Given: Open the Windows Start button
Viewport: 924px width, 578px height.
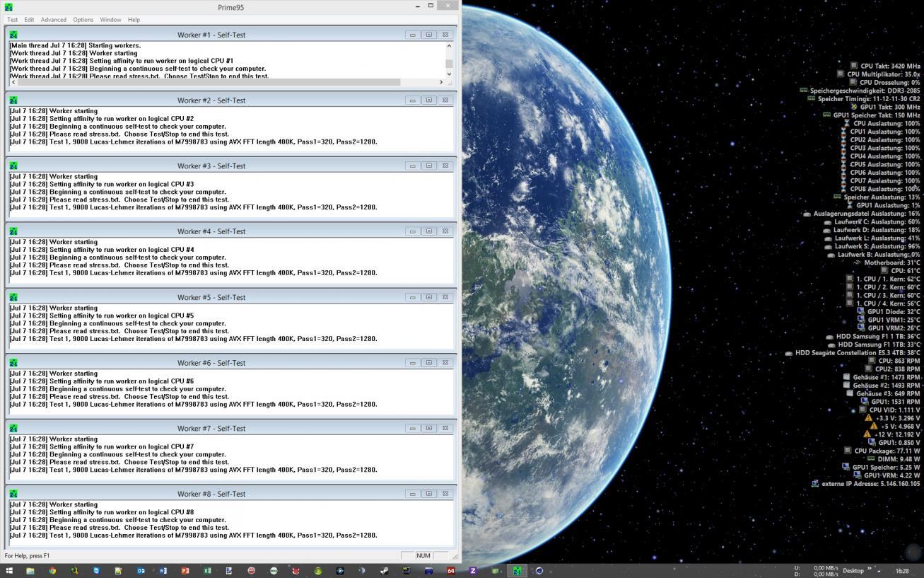Looking at the screenshot, I should [8, 571].
